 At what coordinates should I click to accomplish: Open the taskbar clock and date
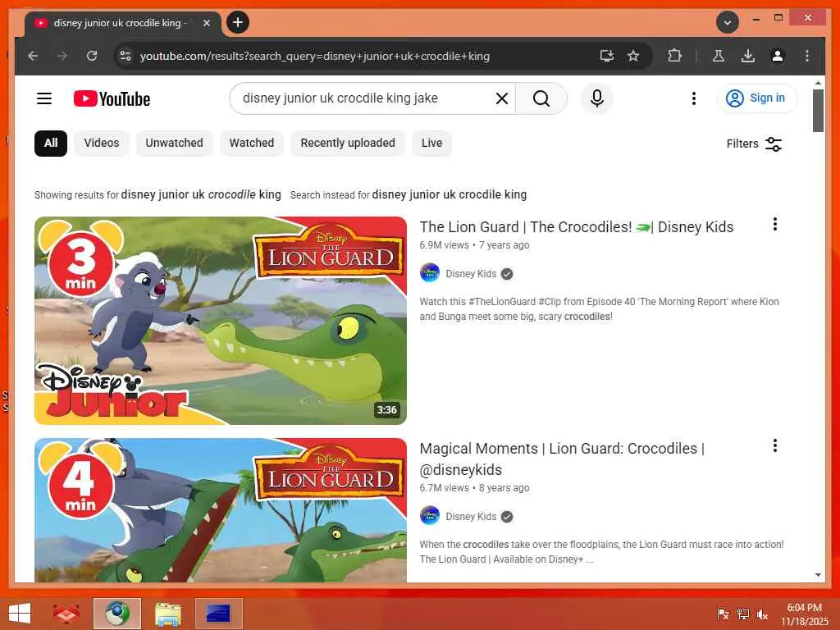tap(804, 614)
